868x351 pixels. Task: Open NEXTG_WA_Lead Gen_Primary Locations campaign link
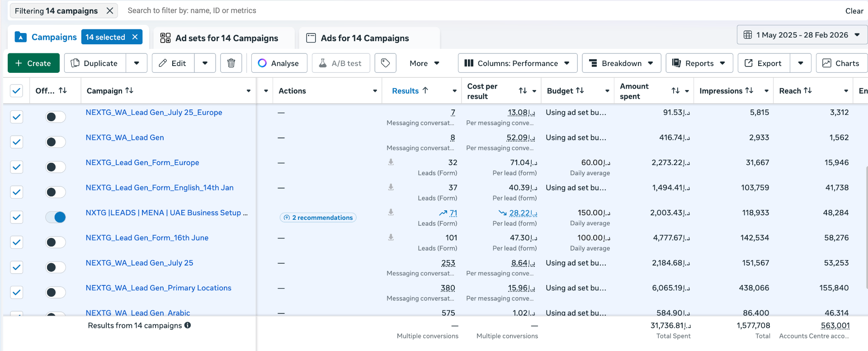point(158,288)
